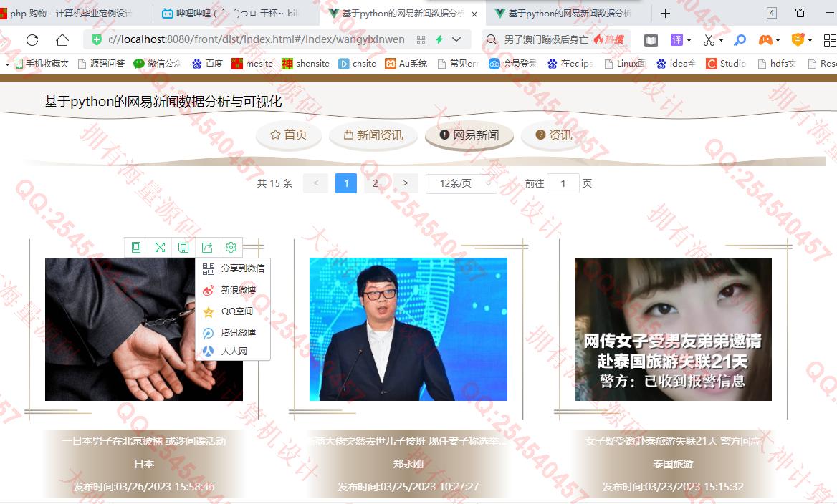This screenshot has height=504, width=837.
Task: Click the search magnifier icon in search box
Action: (x=492, y=39)
